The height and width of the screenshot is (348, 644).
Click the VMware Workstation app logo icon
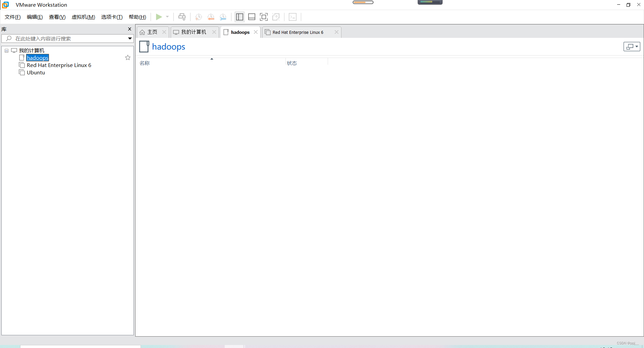coord(5,5)
